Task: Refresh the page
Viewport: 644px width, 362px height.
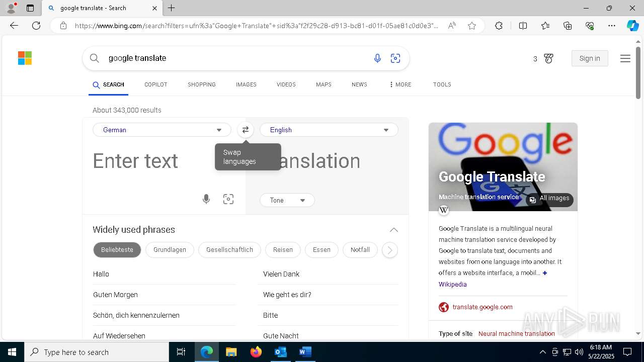Action: [36, 26]
